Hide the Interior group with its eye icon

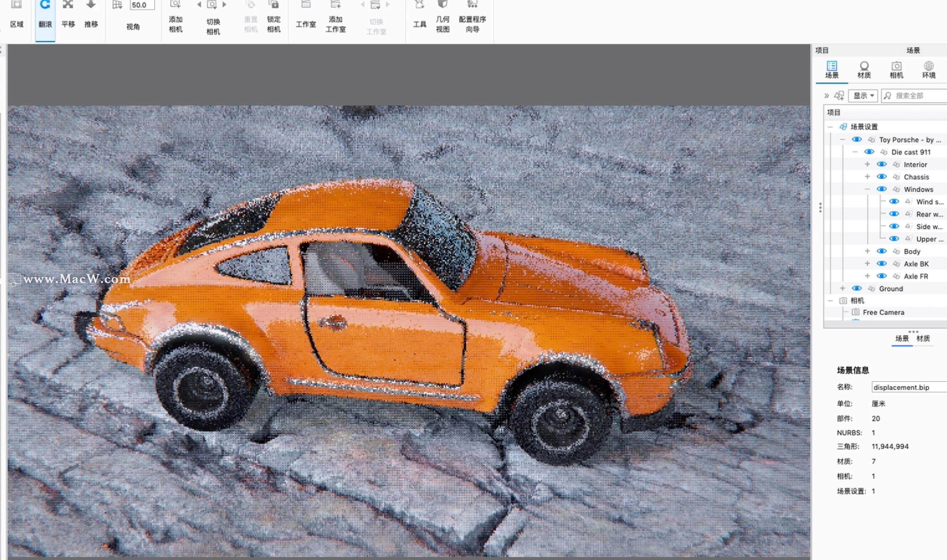pyautogui.click(x=881, y=164)
